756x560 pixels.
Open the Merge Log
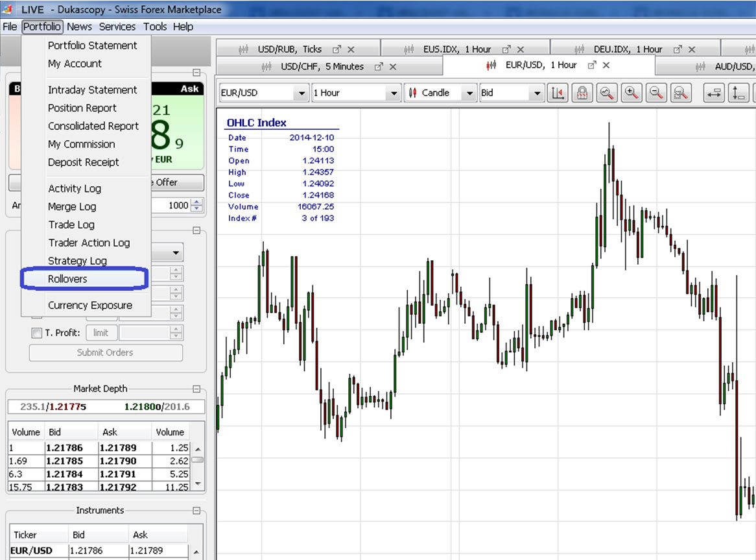[72, 206]
